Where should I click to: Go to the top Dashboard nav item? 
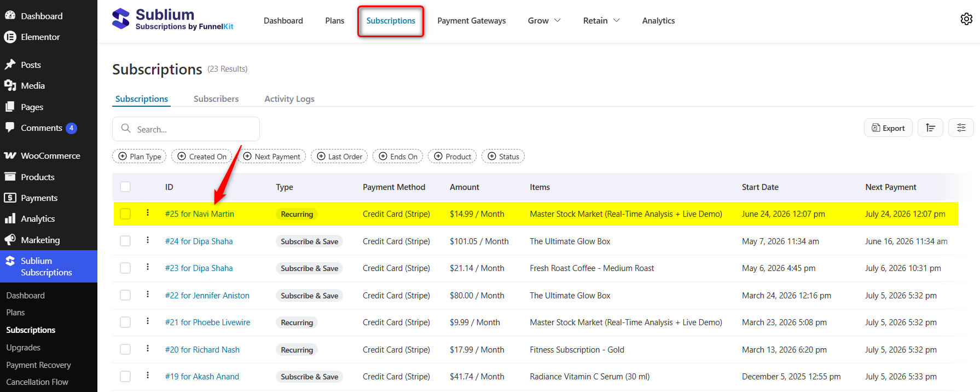coord(283,20)
